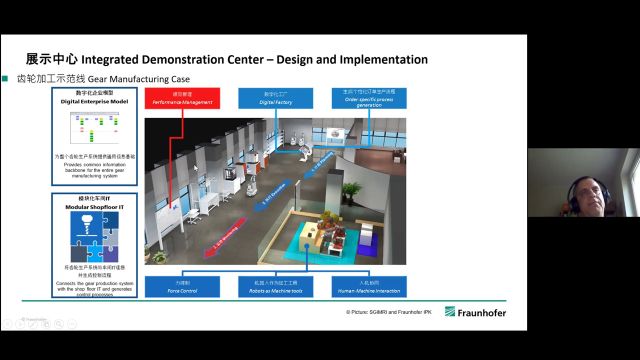This screenshot has height=360, width=640.
Task: Click the Robots as Machine tools box
Action: (x=276, y=287)
